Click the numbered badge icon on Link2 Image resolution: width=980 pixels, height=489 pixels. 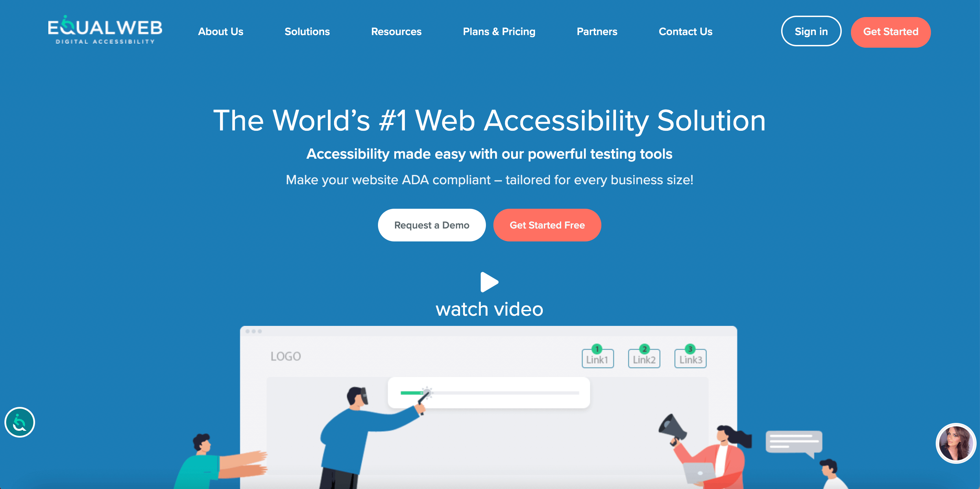[645, 348]
